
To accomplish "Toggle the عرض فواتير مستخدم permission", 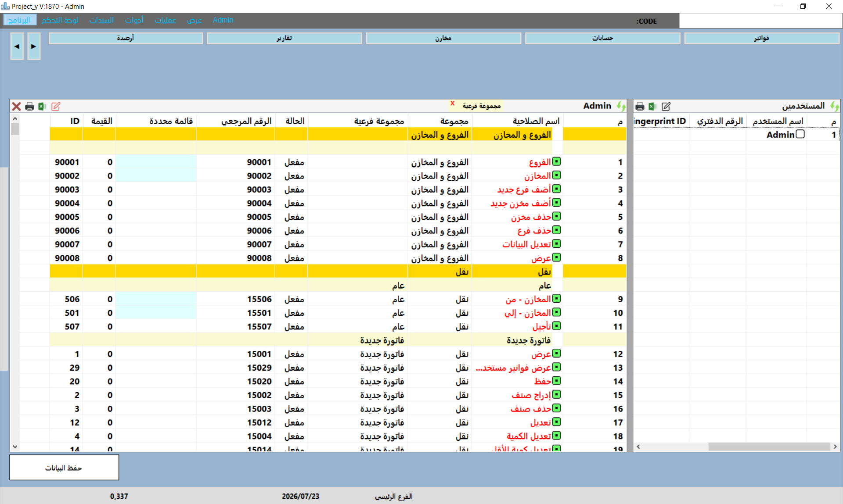I will (556, 367).
